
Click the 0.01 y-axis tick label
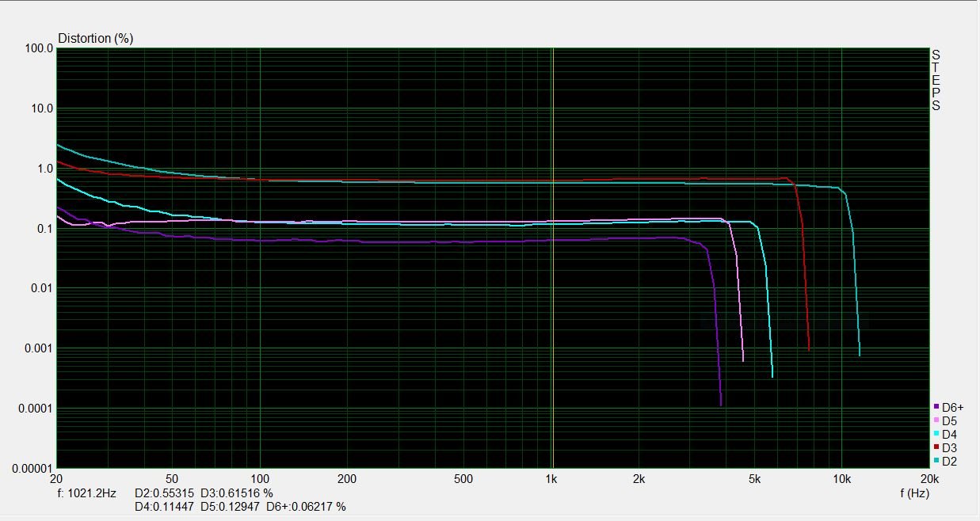pos(42,288)
